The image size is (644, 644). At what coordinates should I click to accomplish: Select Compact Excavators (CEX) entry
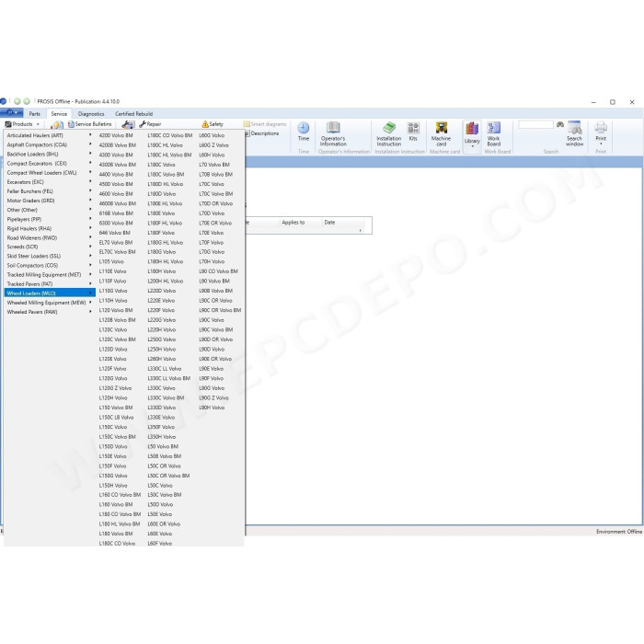[50, 164]
